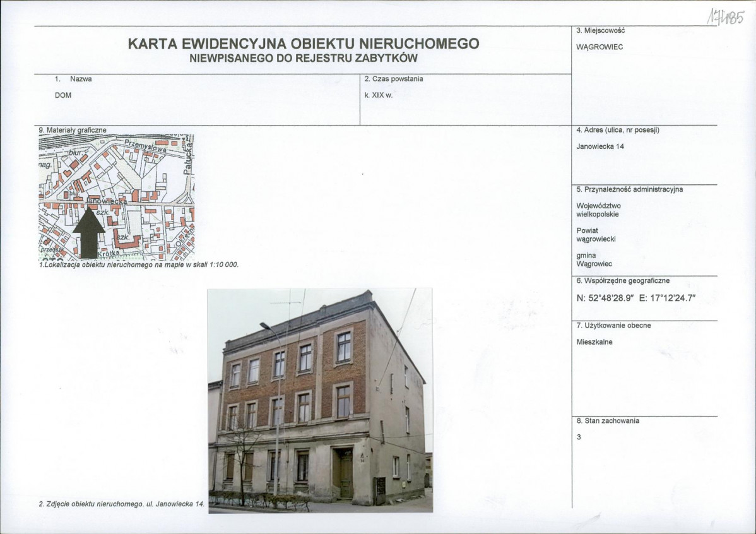Click the '3. Miejscowość' label
The image size is (756, 534).
point(600,30)
